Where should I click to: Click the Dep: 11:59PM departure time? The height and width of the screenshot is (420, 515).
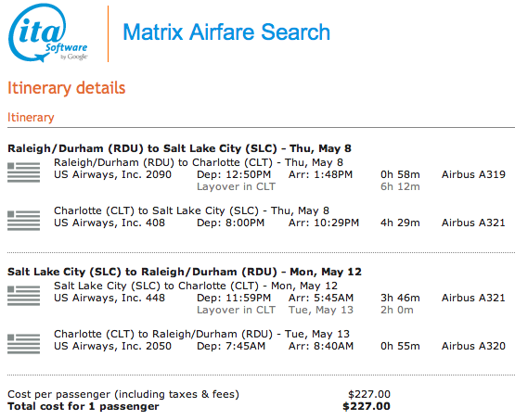tap(234, 298)
